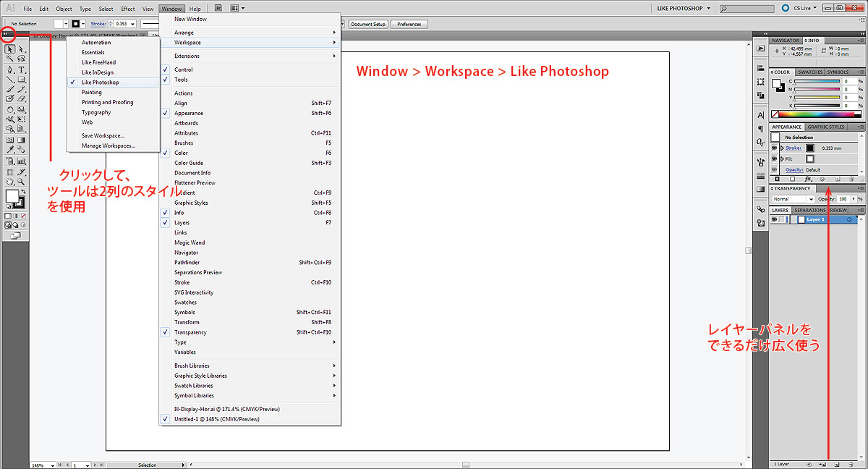The image size is (868, 469).
Task: Click the Opacity link in Appearance panel
Action: pyautogui.click(x=794, y=169)
